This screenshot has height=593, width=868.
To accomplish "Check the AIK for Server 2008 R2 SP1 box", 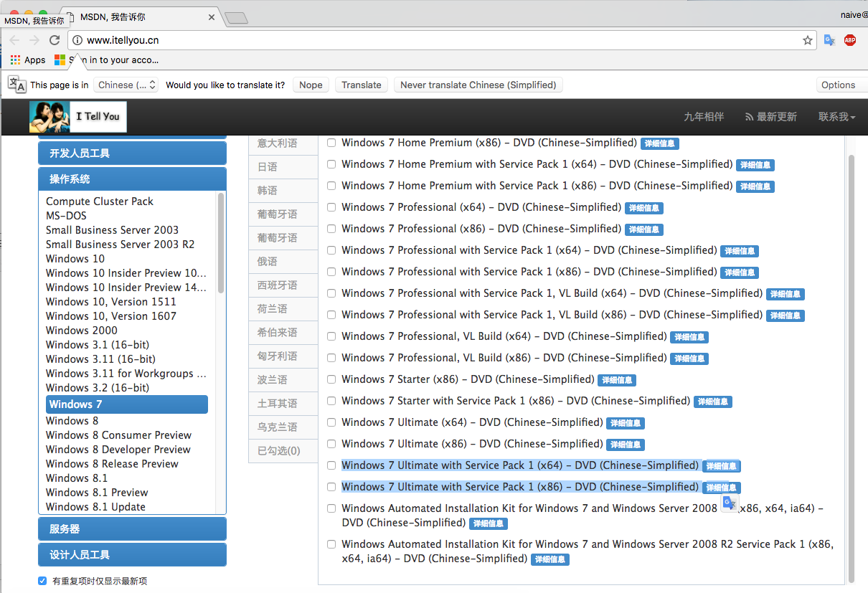I will point(331,544).
